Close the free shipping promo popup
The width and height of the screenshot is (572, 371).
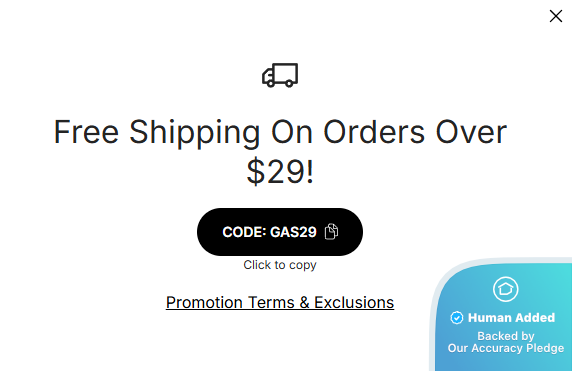click(556, 16)
